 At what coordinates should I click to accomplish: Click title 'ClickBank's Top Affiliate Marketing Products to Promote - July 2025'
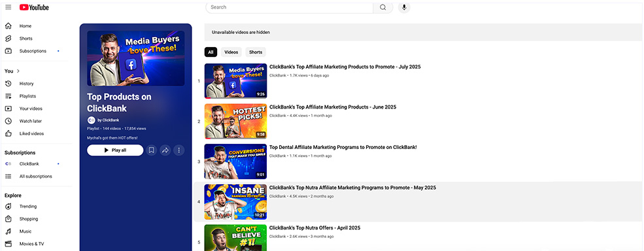point(345,67)
